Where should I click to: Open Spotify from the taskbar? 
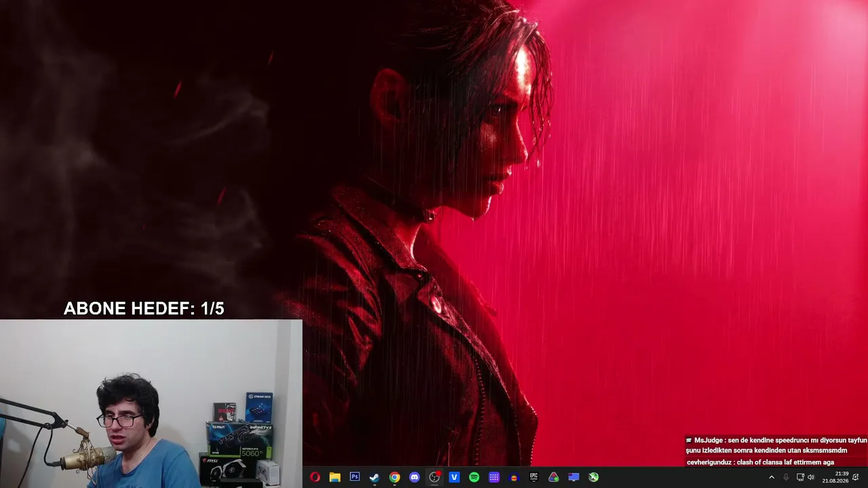point(474,477)
